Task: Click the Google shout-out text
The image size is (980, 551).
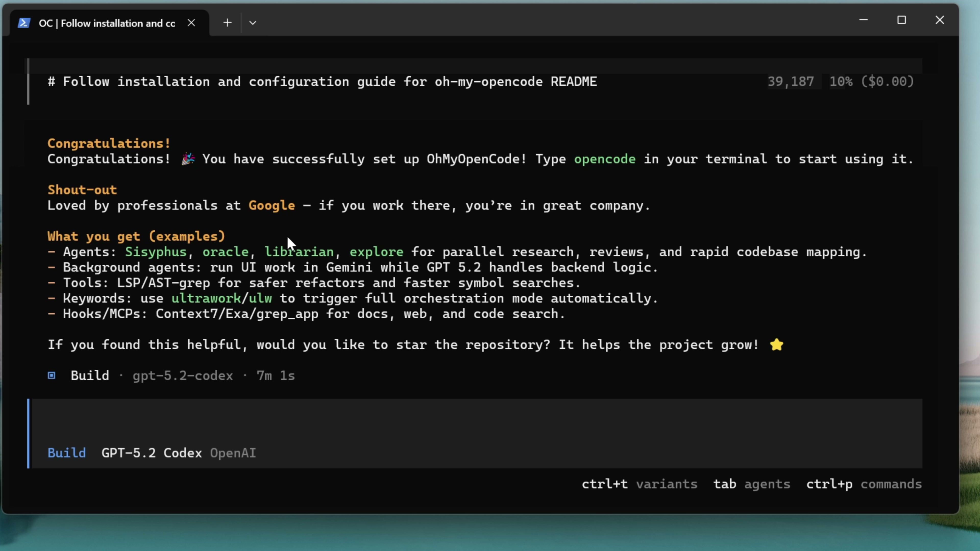Action: 272,205
